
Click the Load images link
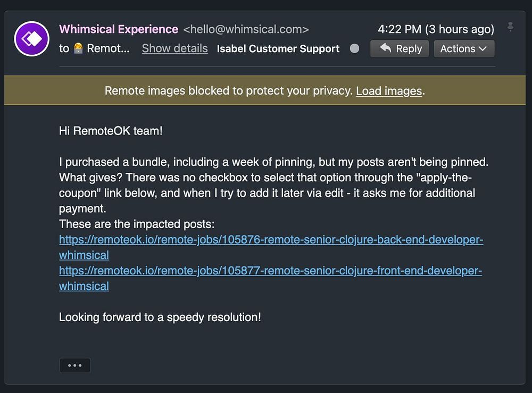tap(389, 91)
